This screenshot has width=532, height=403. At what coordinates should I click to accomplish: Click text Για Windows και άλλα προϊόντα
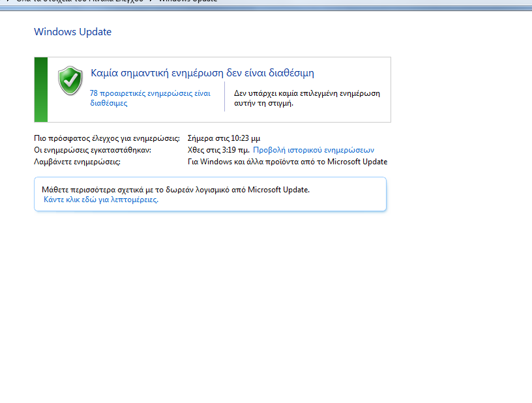(288, 162)
